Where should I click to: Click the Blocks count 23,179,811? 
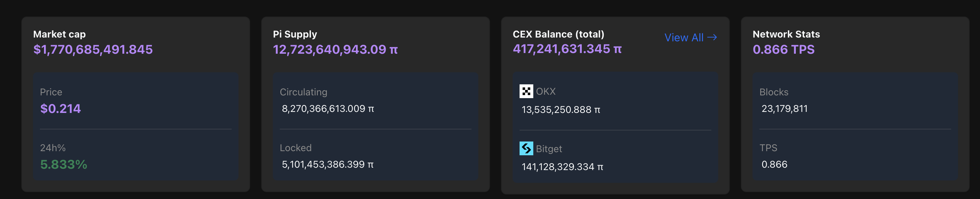pos(784,109)
